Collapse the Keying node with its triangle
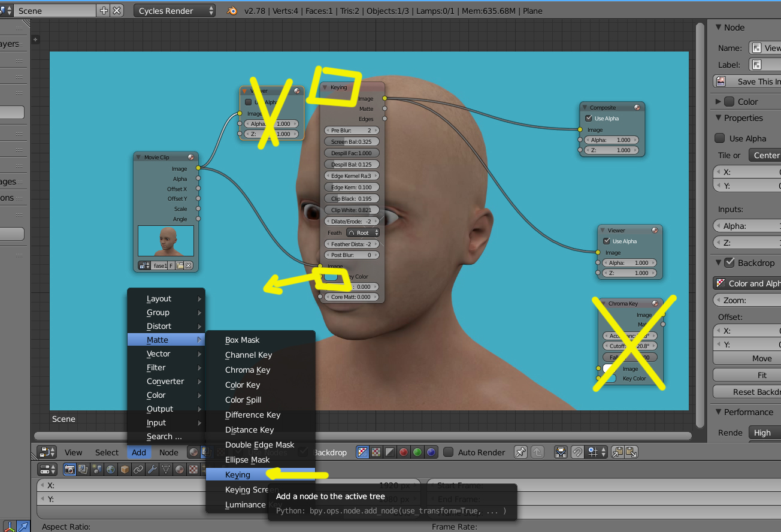This screenshot has width=781, height=532. (x=325, y=87)
